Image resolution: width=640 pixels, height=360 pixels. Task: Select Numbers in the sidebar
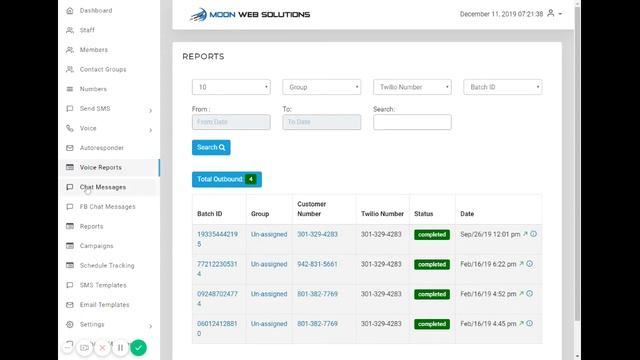(93, 89)
